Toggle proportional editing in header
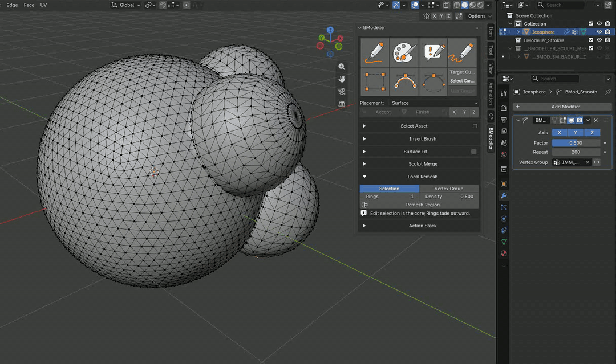Viewport: 616px width, 364px height. (x=186, y=5)
